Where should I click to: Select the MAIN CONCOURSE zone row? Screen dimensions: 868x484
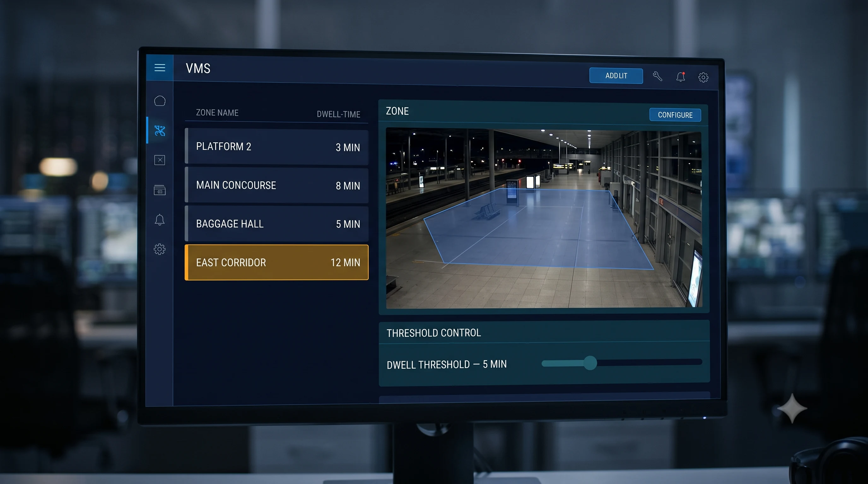click(277, 185)
